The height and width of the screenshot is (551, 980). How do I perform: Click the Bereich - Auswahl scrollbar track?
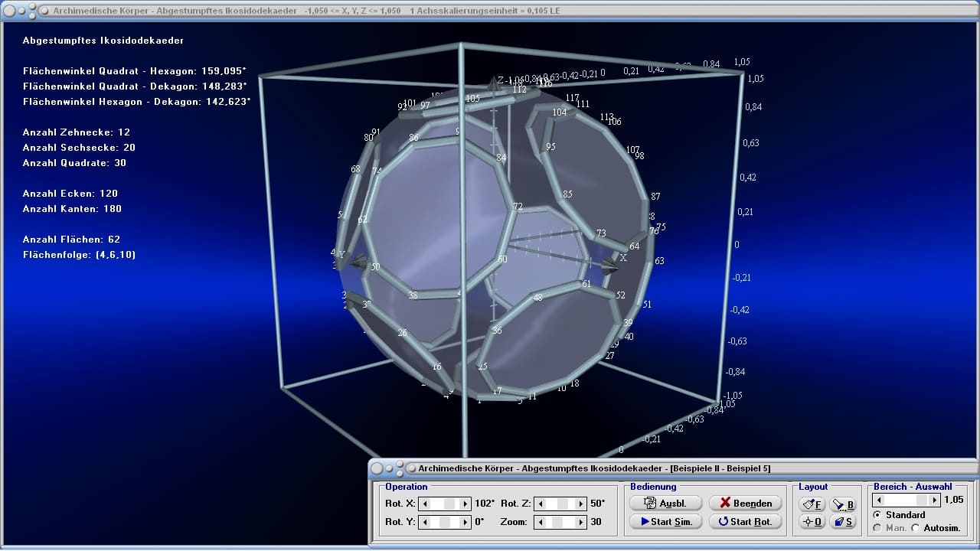tap(906, 500)
